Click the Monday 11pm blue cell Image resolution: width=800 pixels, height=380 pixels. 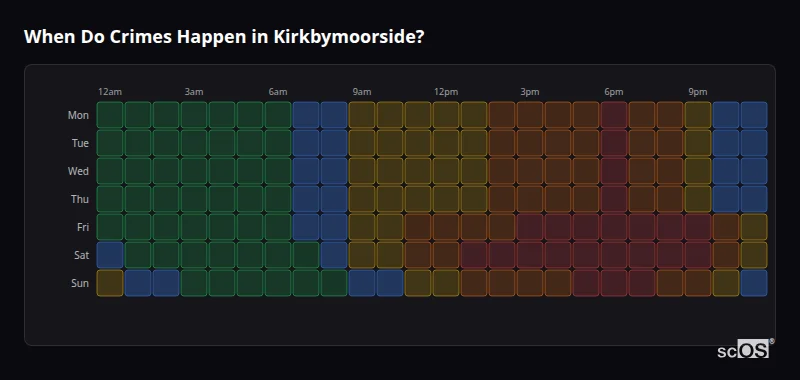754,115
